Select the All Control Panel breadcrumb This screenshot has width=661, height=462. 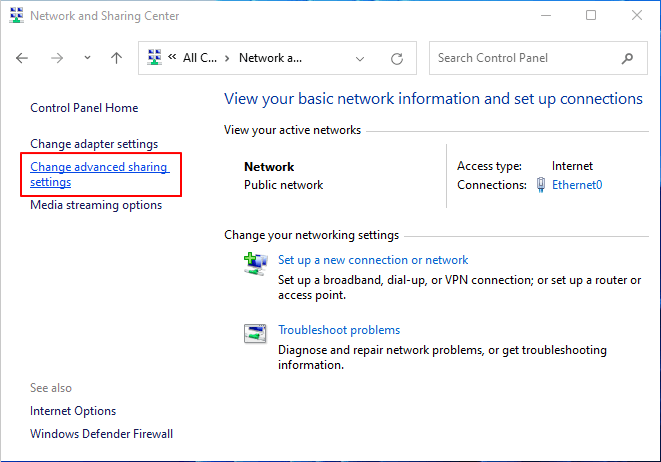point(200,58)
